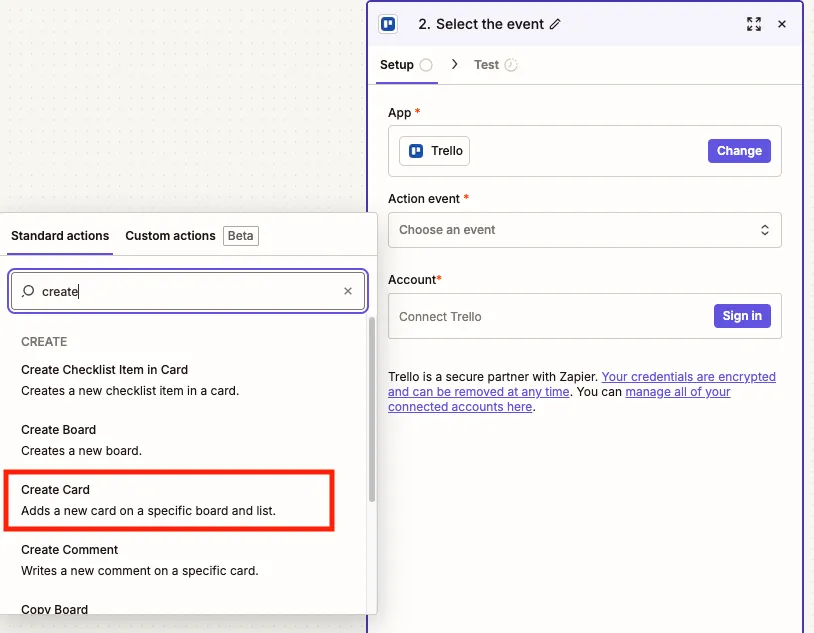814x633 pixels.
Task: Click the Trello app chip
Action: point(434,151)
